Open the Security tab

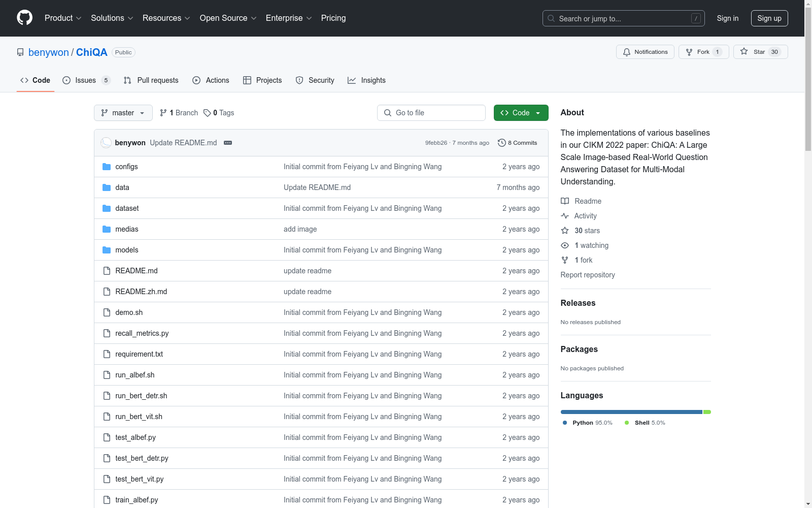315,80
